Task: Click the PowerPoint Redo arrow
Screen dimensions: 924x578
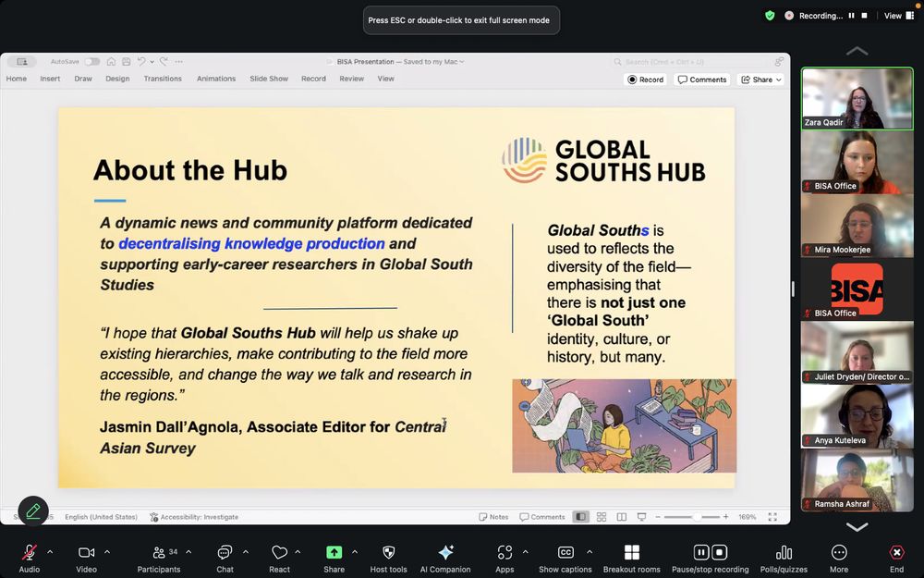Action: pos(164,61)
